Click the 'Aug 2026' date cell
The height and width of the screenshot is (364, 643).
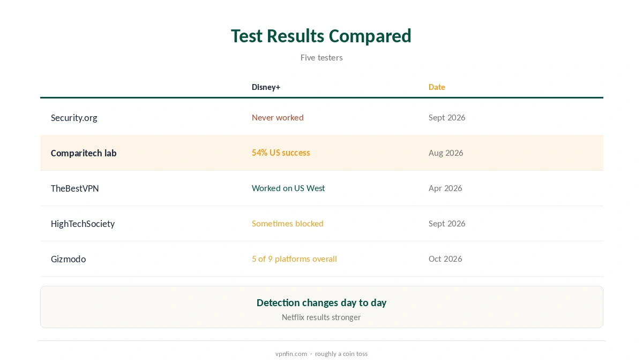coord(446,153)
